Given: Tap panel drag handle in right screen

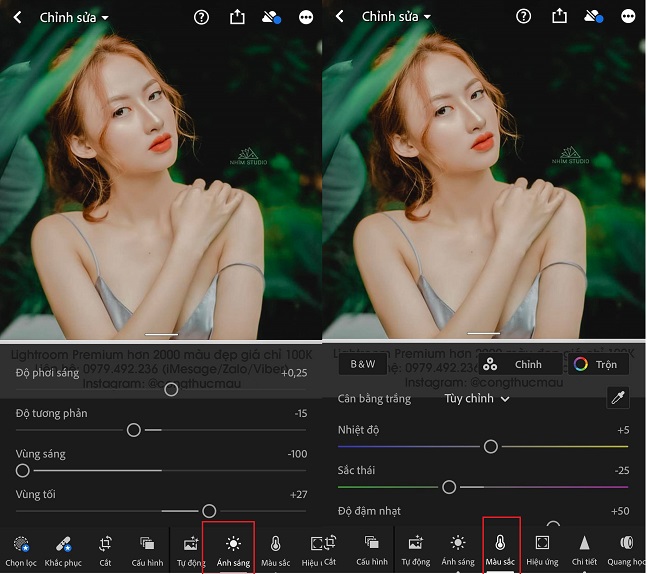Looking at the screenshot, I should (x=483, y=333).
